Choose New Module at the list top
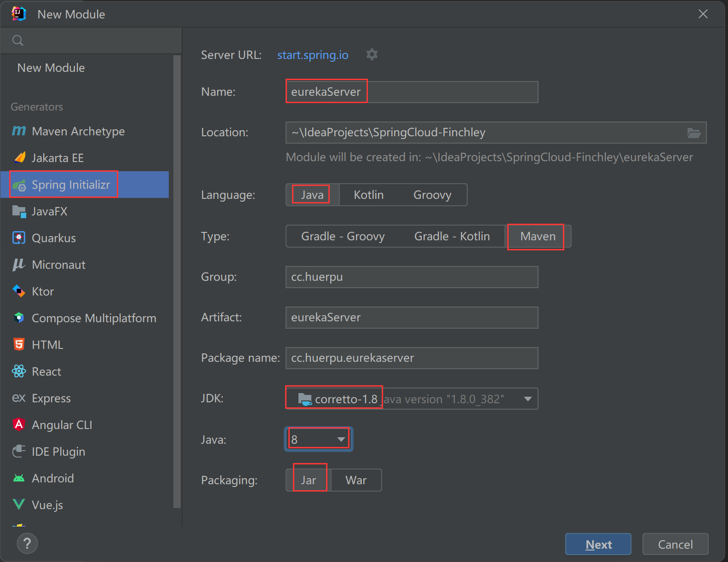This screenshot has width=728, height=562. [x=51, y=68]
